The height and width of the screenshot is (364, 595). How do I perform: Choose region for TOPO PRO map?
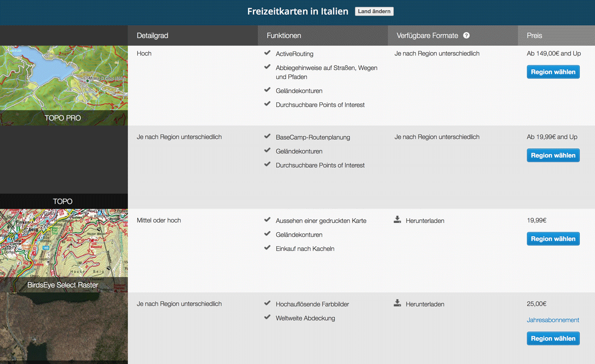pyautogui.click(x=553, y=72)
